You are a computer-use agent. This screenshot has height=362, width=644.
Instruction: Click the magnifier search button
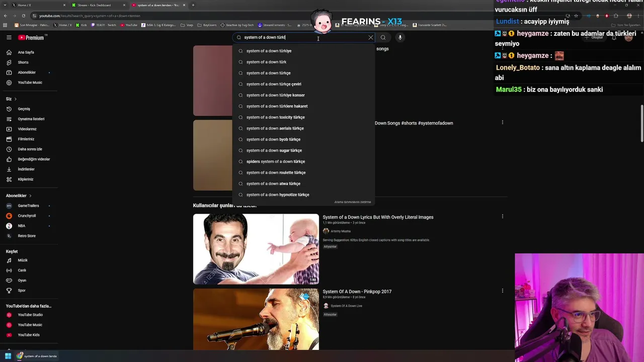pos(383,37)
